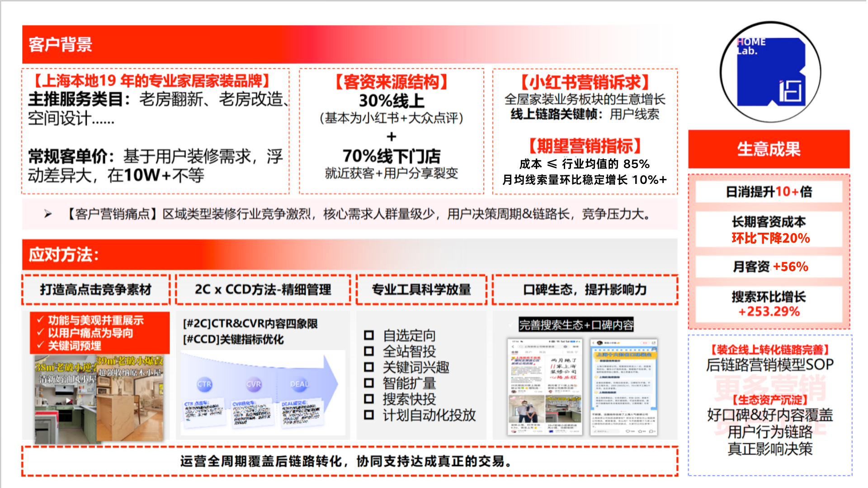Select the 口碑生态，提升影响力 box

[x=585, y=290]
